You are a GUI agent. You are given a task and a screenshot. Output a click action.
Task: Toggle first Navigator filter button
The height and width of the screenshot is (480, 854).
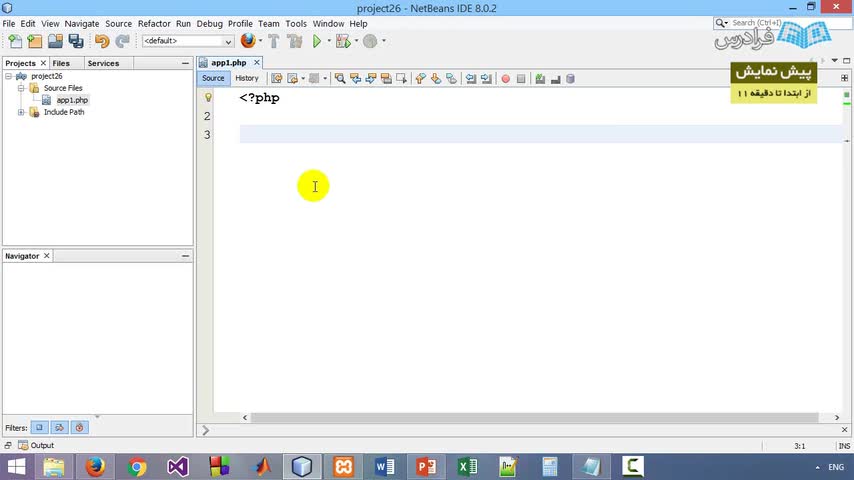[x=39, y=428]
